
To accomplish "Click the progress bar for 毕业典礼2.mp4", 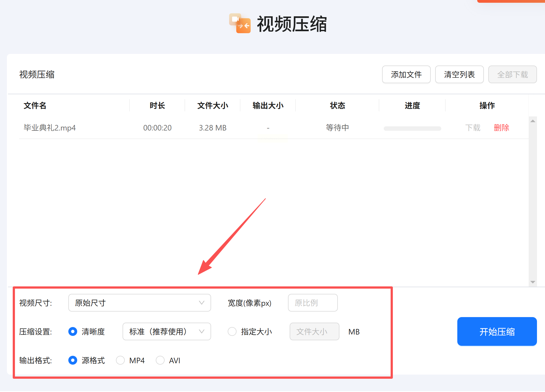I will click(412, 129).
